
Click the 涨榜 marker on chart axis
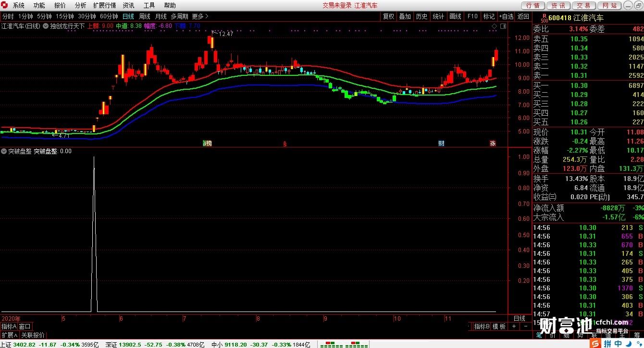(x=207, y=143)
